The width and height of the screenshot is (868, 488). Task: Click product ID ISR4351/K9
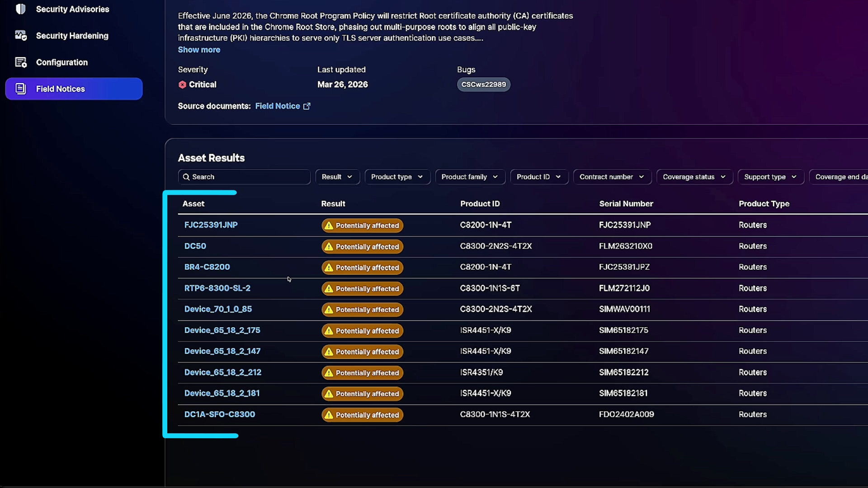coord(481,372)
